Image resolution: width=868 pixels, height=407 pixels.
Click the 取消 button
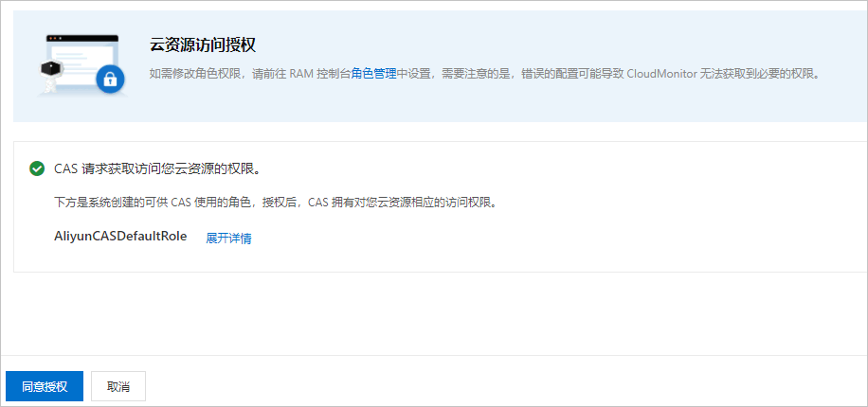point(118,386)
